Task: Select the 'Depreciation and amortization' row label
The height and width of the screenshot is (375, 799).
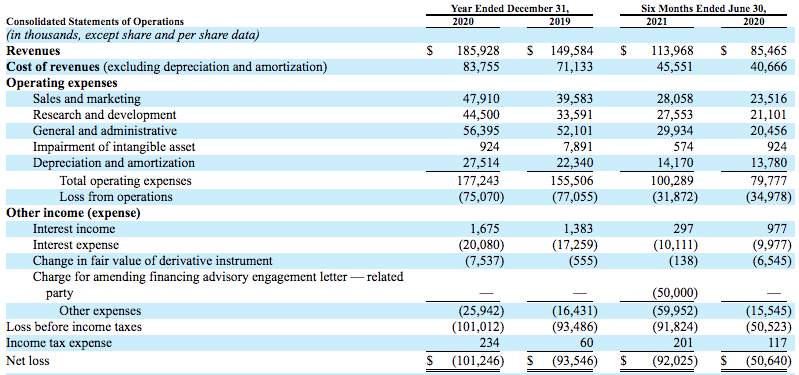Action: 114,163
